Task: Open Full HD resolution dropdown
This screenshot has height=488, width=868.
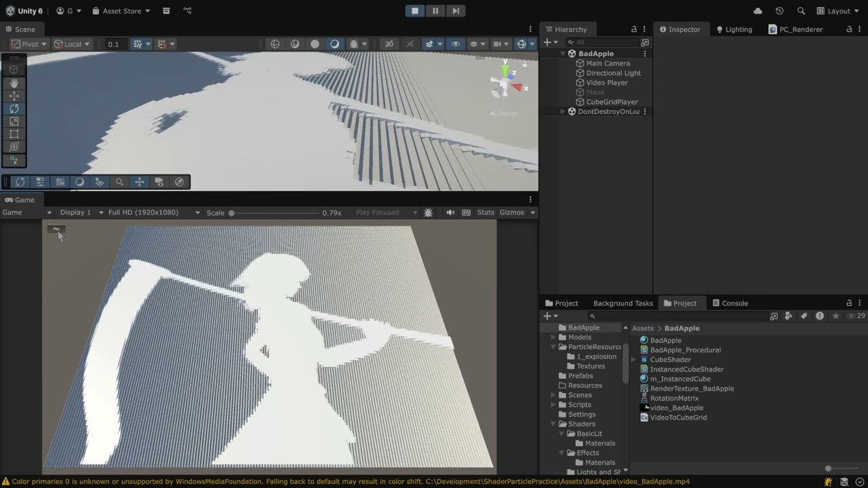Action: pyautogui.click(x=154, y=213)
